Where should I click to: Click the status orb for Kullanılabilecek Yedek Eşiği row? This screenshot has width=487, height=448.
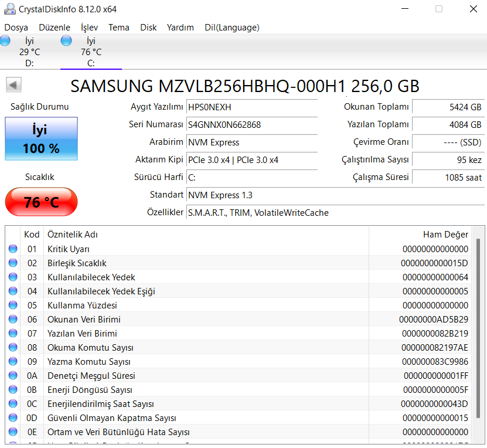13,291
